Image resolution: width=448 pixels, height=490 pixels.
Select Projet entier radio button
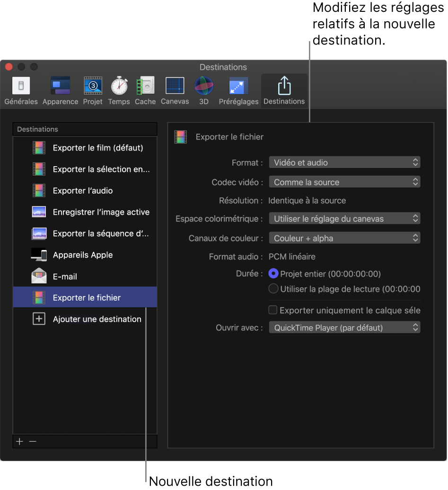tap(273, 274)
